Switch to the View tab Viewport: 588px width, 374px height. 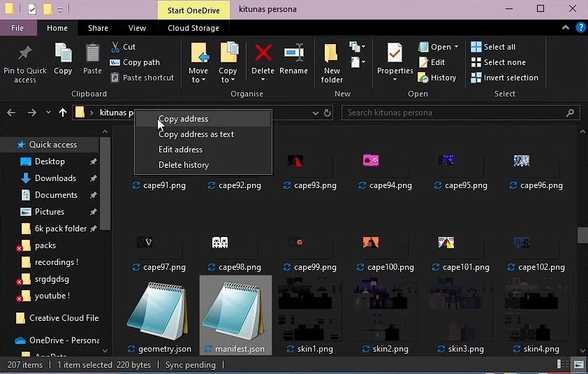point(137,28)
